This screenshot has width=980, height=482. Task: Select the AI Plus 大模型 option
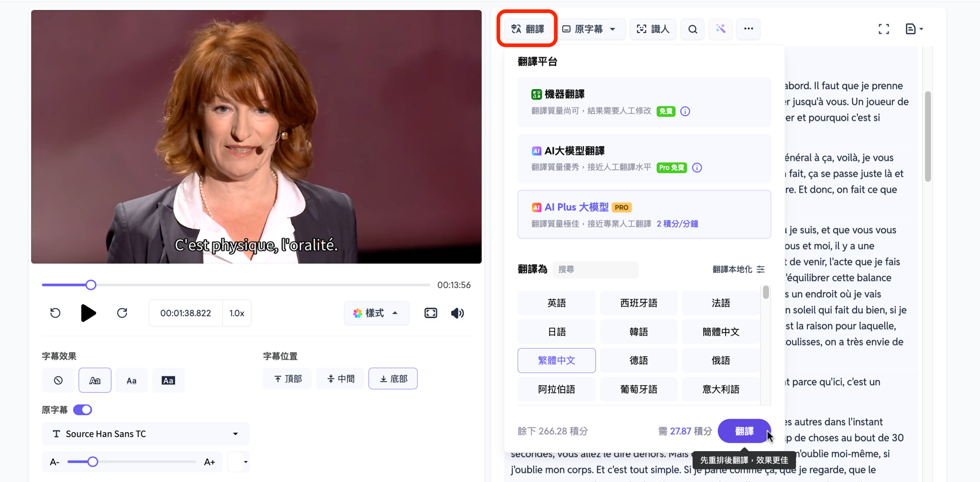coord(644,214)
